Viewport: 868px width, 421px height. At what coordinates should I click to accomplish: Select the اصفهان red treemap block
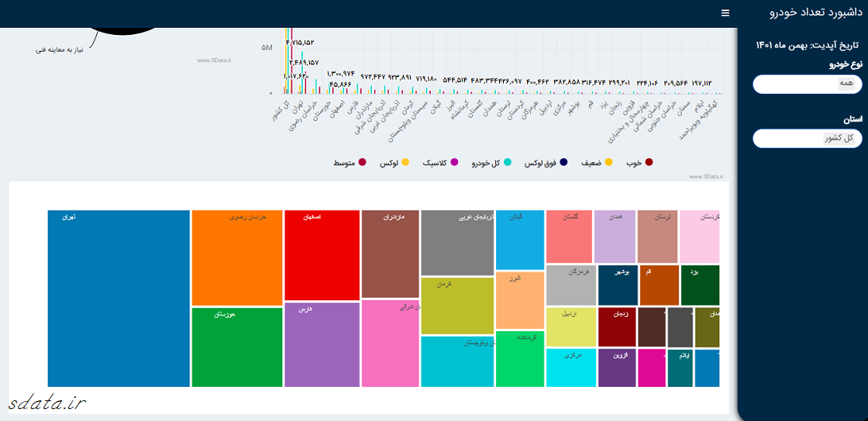coord(322,255)
